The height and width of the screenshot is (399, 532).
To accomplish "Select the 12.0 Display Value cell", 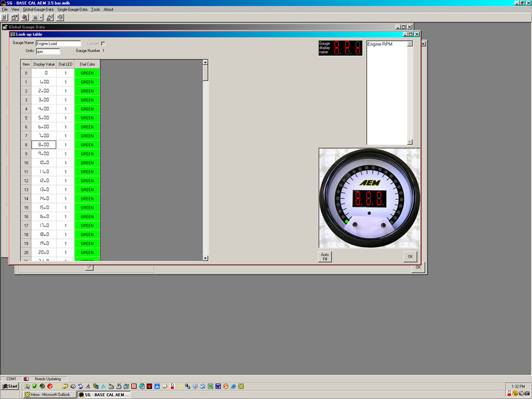I will tap(44, 180).
